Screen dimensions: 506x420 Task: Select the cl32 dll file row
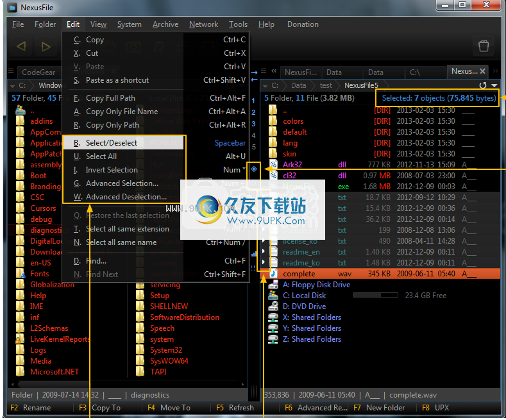coord(380,176)
